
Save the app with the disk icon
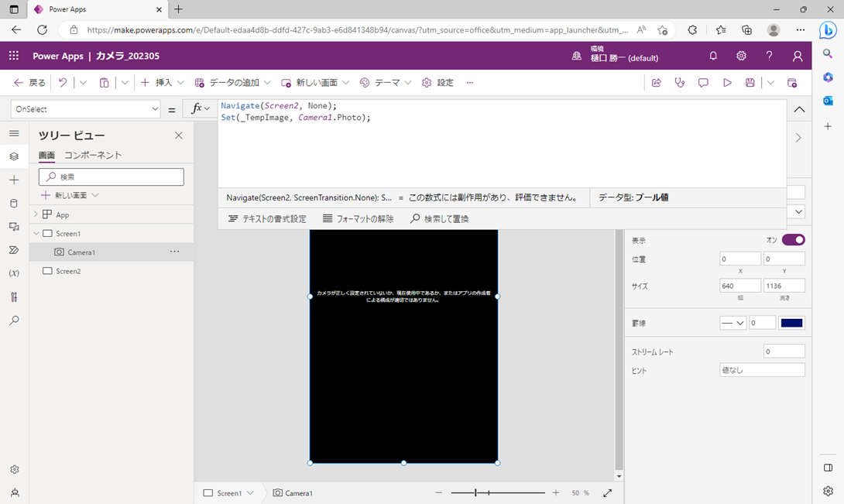(x=750, y=82)
